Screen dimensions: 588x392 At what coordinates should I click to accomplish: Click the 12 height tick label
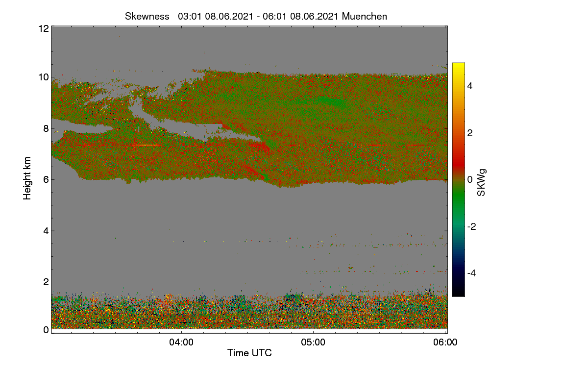(x=43, y=28)
